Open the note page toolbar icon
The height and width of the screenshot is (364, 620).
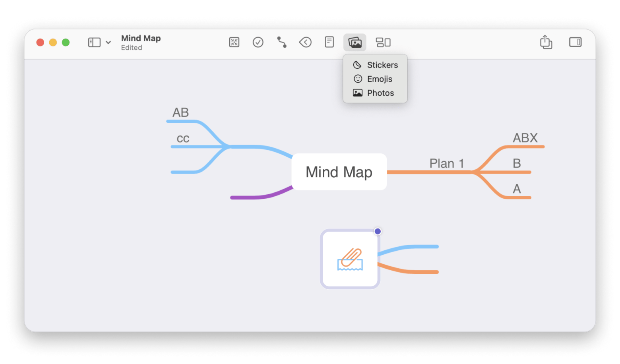pos(329,42)
